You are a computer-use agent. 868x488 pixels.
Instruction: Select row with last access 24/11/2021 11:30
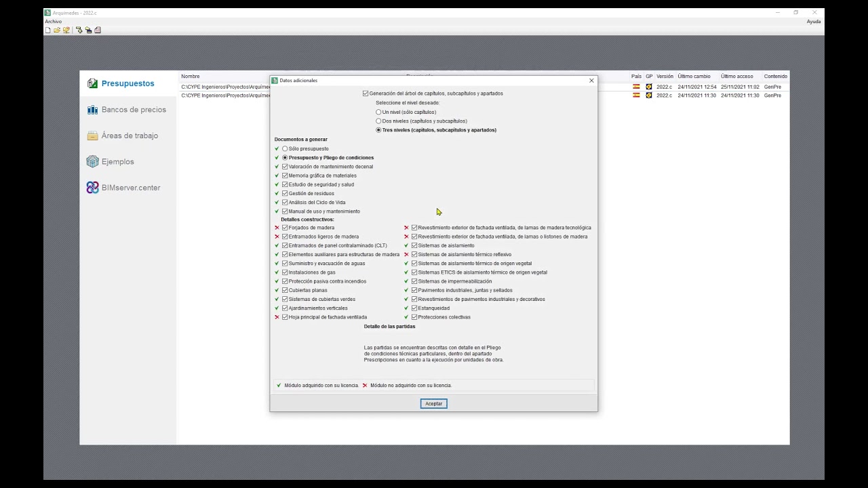(x=483, y=96)
